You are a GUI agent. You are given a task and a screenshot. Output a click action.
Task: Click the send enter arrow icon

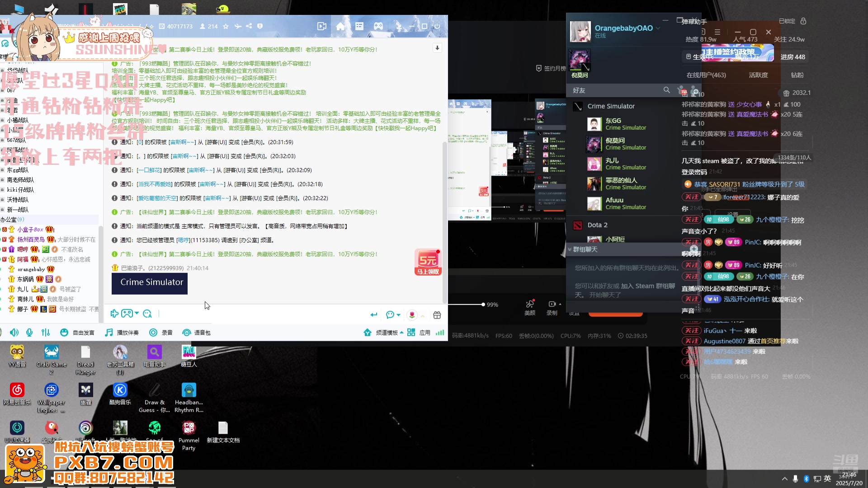click(374, 314)
